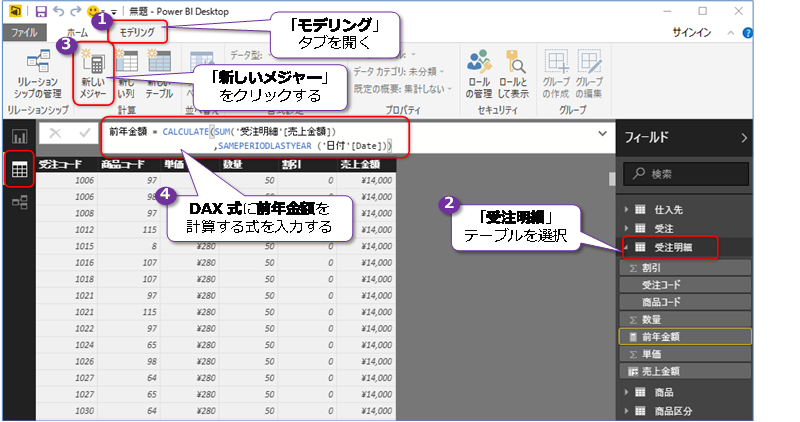Expand the formula bar chevron
This screenshot has height=422, width=800.
pos(603,134)
